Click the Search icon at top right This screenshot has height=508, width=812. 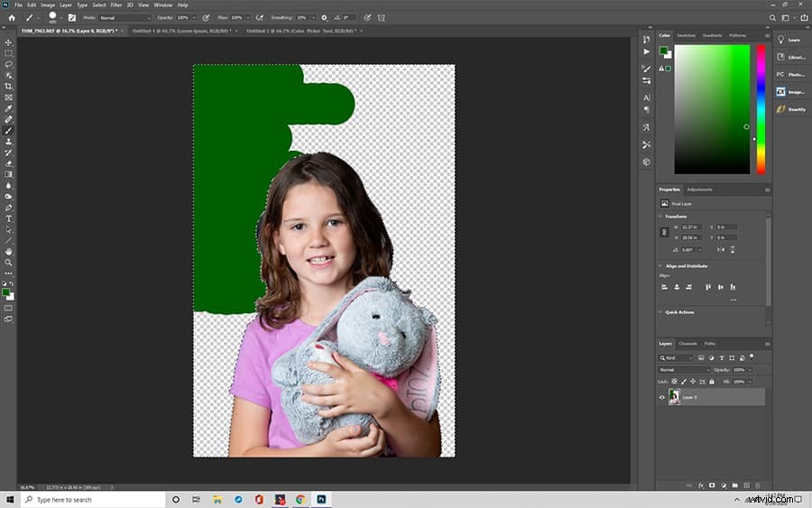click(x=772, y=18)
